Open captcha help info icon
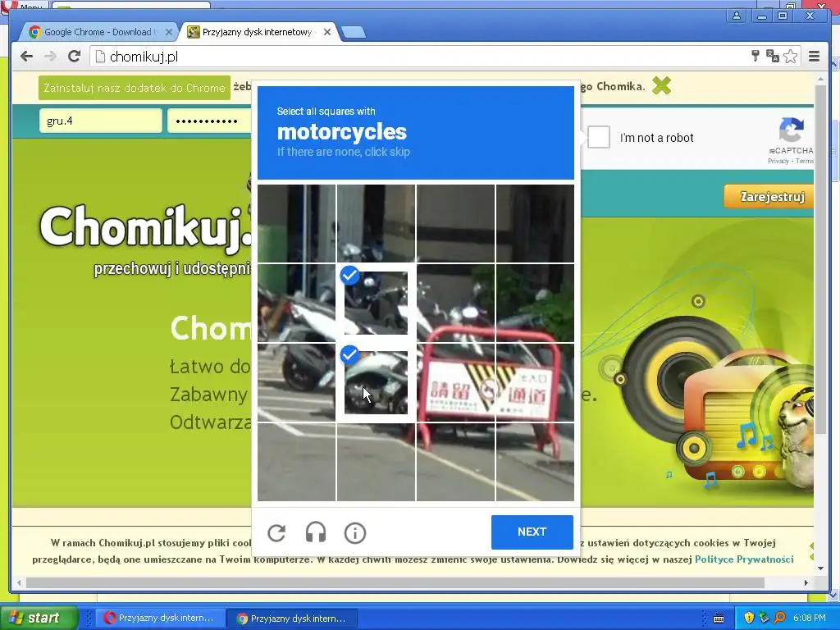The image size is (840, 630). click(354, 532)
